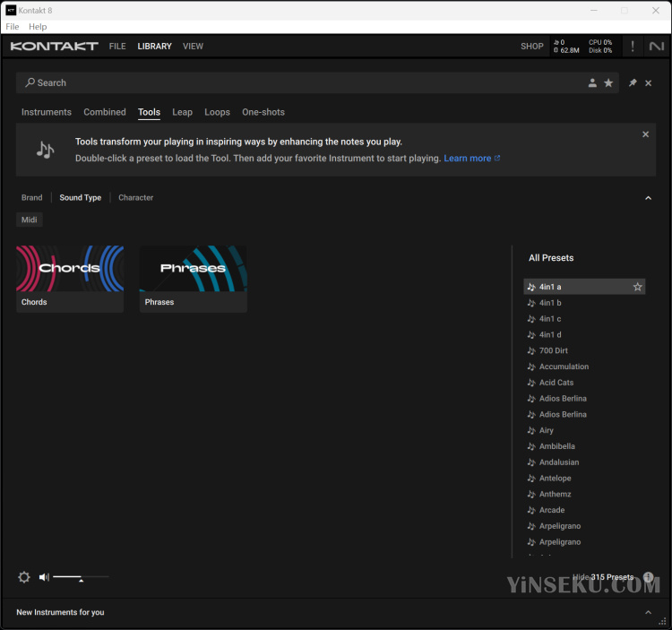
Task: Dismiss the Tools info banner
Action: [x=645, y=134]
